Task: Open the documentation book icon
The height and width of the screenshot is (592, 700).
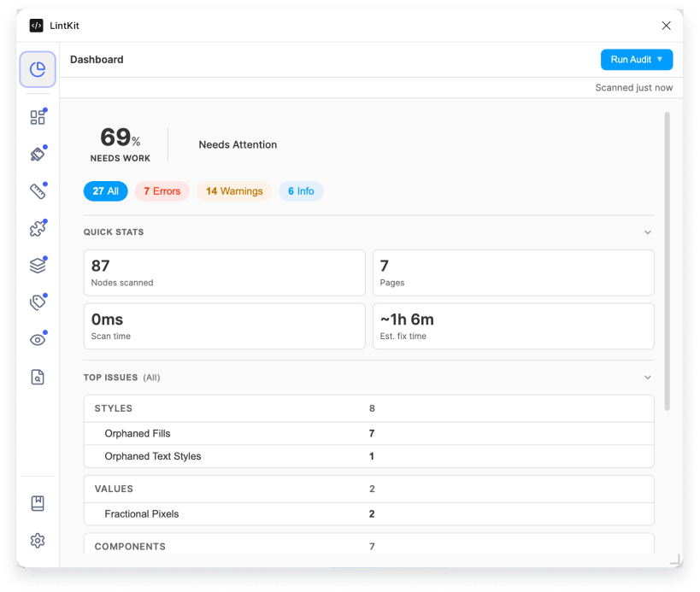Action: pos(38,503)
